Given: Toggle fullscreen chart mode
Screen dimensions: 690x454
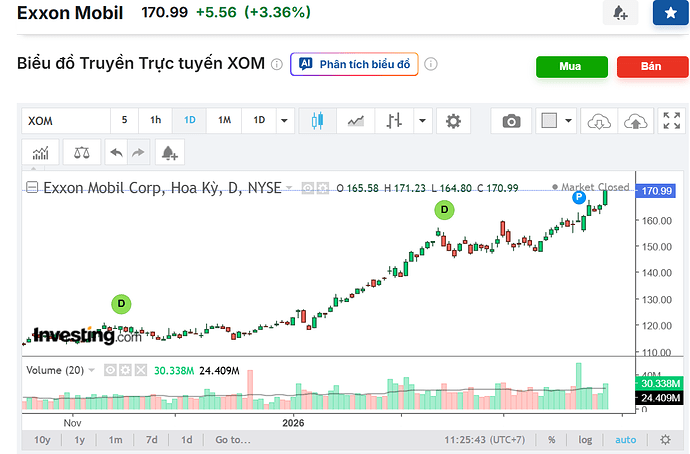Looking at the screenshot, I should pyautogui.click(x=672, y=121).
